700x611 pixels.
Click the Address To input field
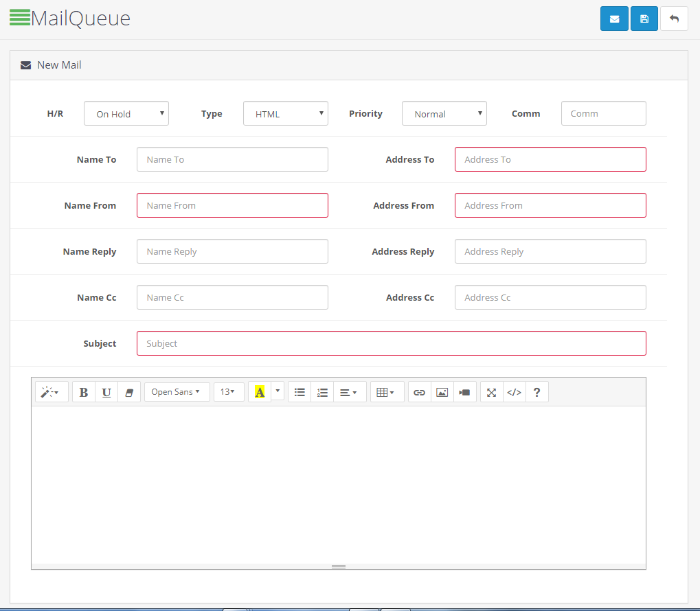point(550,159)
